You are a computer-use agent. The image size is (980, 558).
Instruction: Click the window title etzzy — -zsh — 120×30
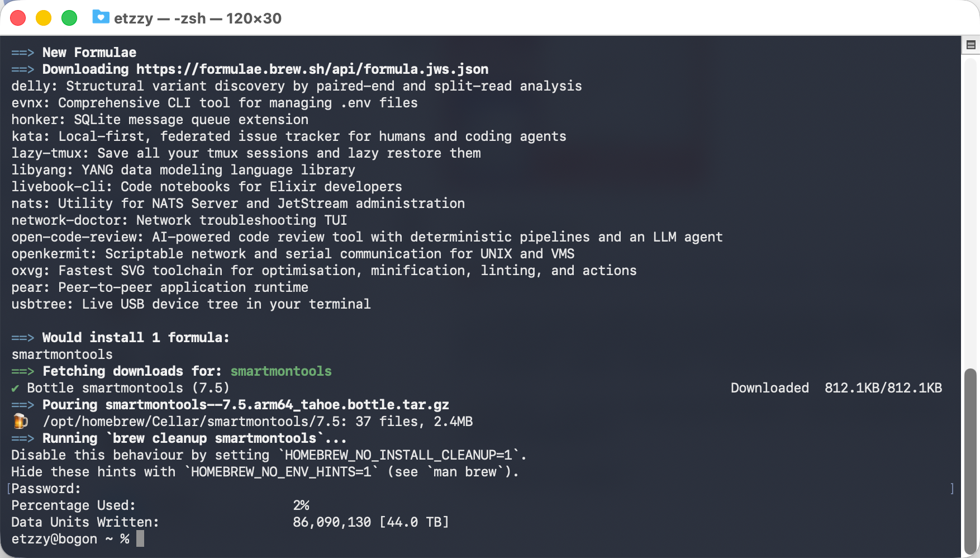(x=198, y=18)
